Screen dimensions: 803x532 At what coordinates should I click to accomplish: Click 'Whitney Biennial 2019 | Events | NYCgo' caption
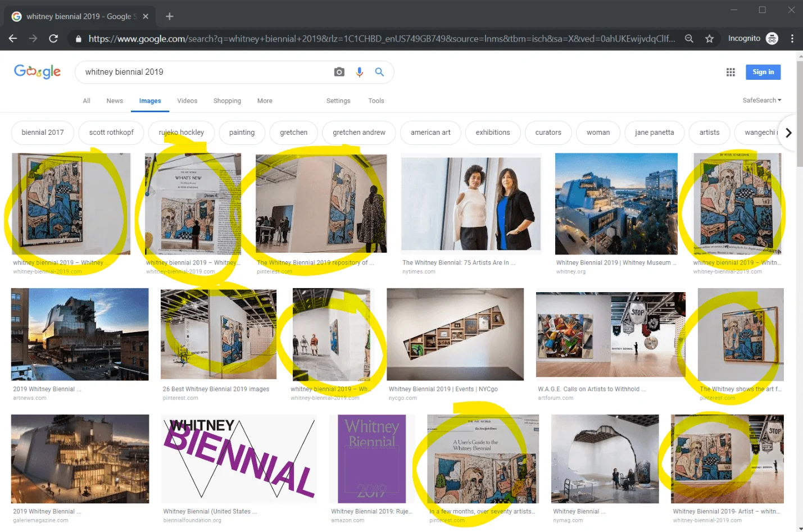[443, 389]
